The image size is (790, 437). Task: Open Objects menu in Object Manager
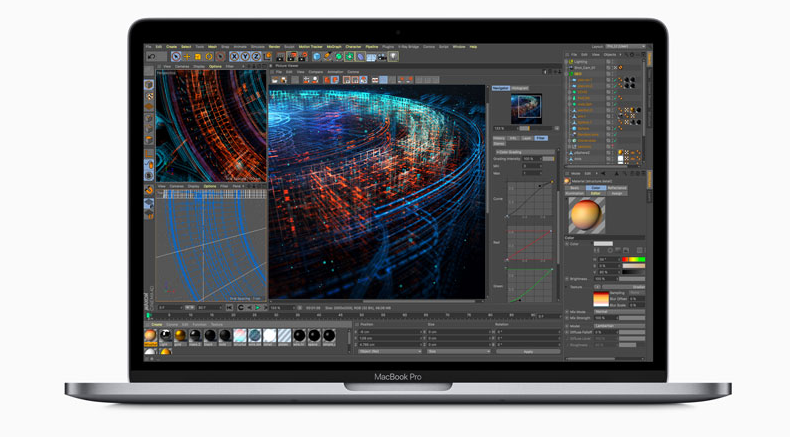(x=610, y=54)
